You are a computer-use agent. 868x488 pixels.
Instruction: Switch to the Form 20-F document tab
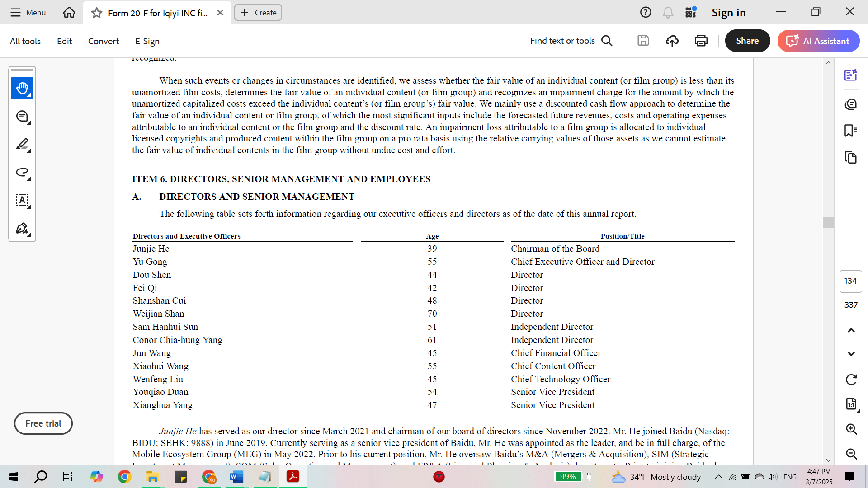coord(157,13)
